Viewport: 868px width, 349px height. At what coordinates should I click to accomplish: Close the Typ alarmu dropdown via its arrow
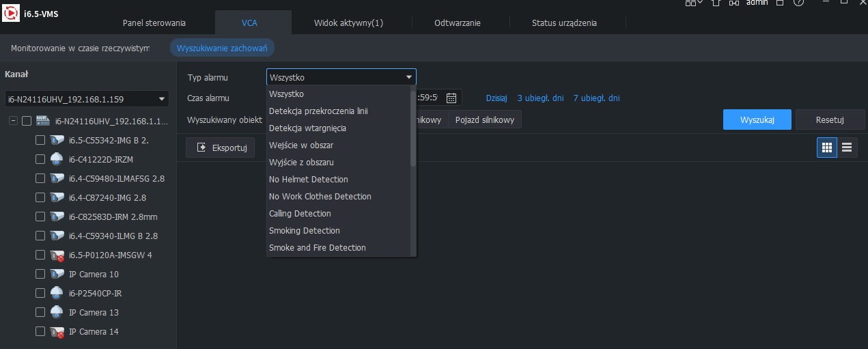coord(408,77)
